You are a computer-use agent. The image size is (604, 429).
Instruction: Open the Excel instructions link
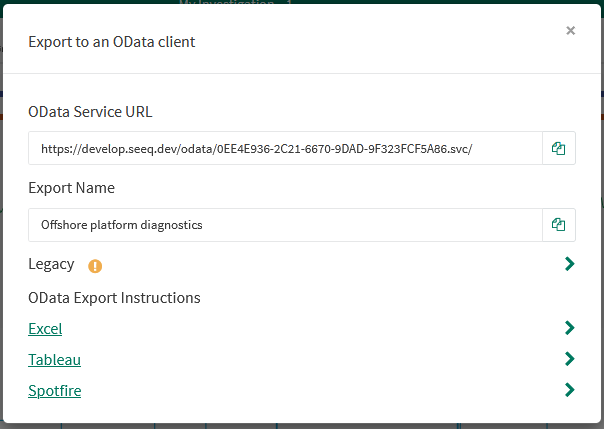(45, 329)
